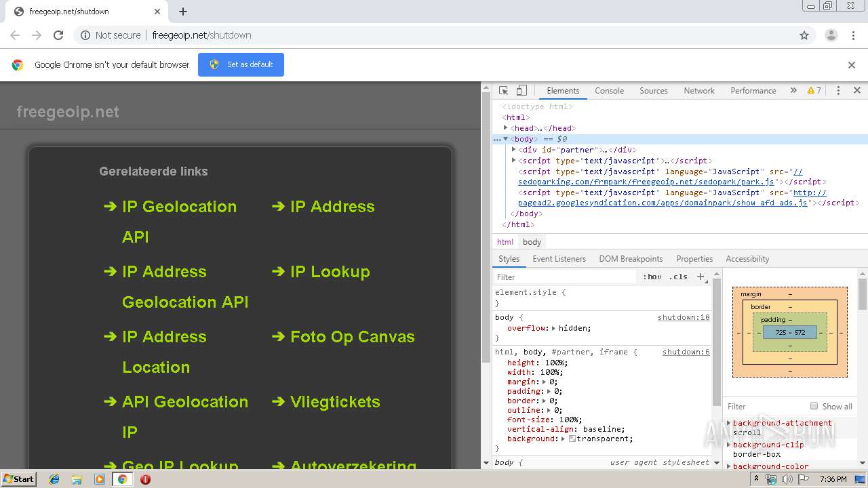
Task: Click the 7 warnings indicator in DevTools
Action: point(814,90)
